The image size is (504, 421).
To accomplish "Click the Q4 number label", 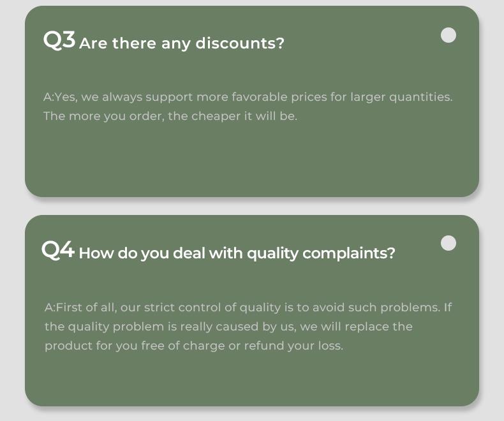I will point(58,250).
